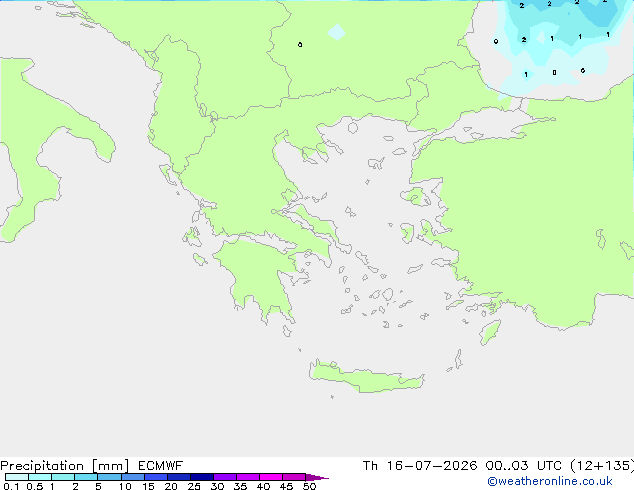Pick the 10–15 mm blue legend swatch
The width and height of the screenshot is (634, 490).
coord(133,477)
